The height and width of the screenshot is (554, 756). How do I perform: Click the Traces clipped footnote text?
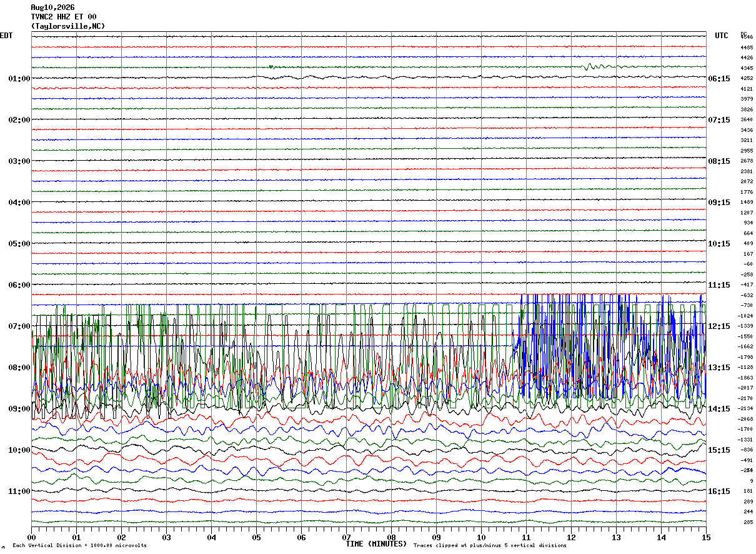490,545
